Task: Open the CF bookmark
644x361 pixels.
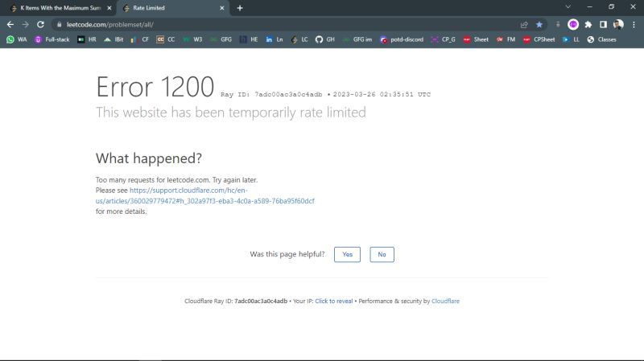Action: click(139, 39)
